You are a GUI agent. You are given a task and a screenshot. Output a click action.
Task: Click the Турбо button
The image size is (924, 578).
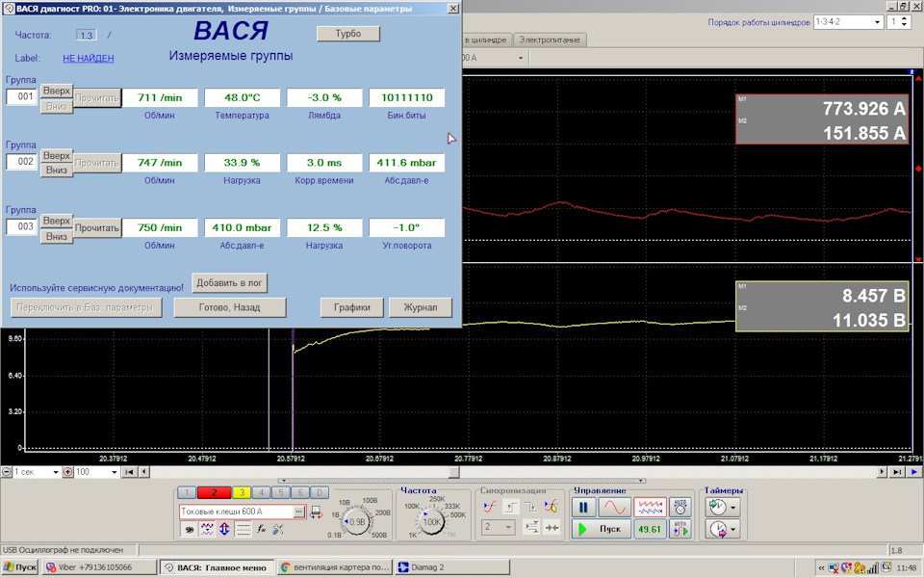click(348, 34)
